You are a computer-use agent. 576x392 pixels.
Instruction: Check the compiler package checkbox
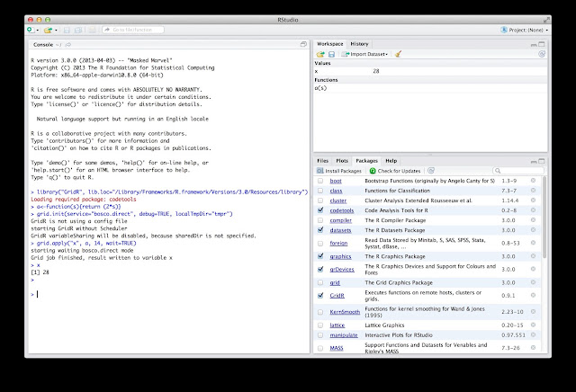pyautogui.click(x=320, y=220)
